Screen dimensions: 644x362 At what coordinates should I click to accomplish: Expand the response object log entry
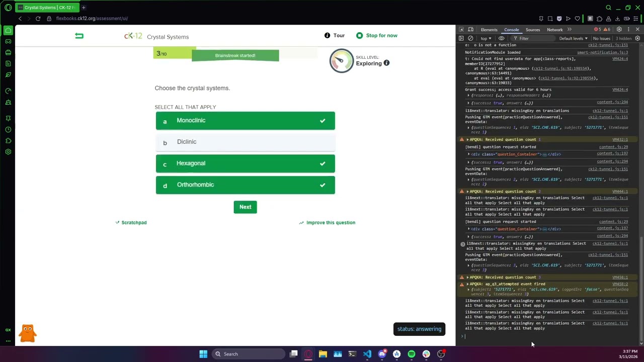pyautogui.click(x=468, y=96)
